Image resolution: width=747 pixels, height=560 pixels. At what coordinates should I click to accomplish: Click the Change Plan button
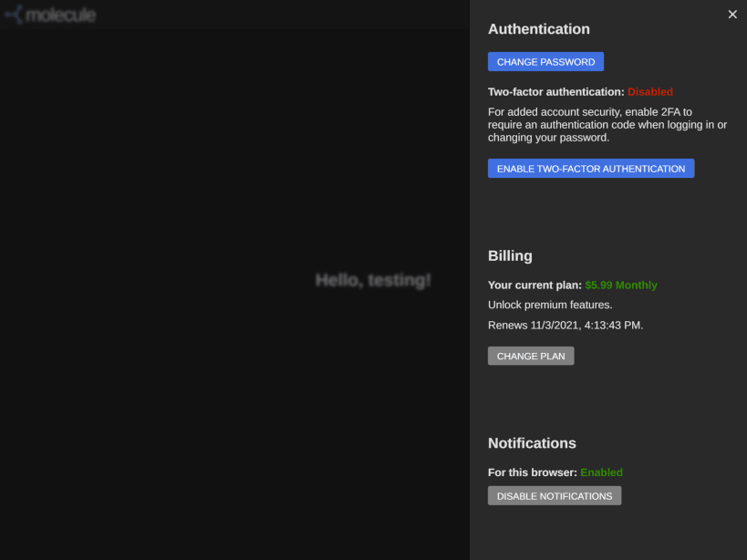tap(531, 356)
